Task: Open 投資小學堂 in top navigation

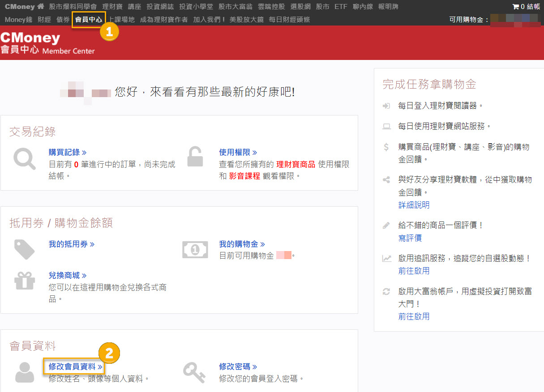Action: (196, 7)
